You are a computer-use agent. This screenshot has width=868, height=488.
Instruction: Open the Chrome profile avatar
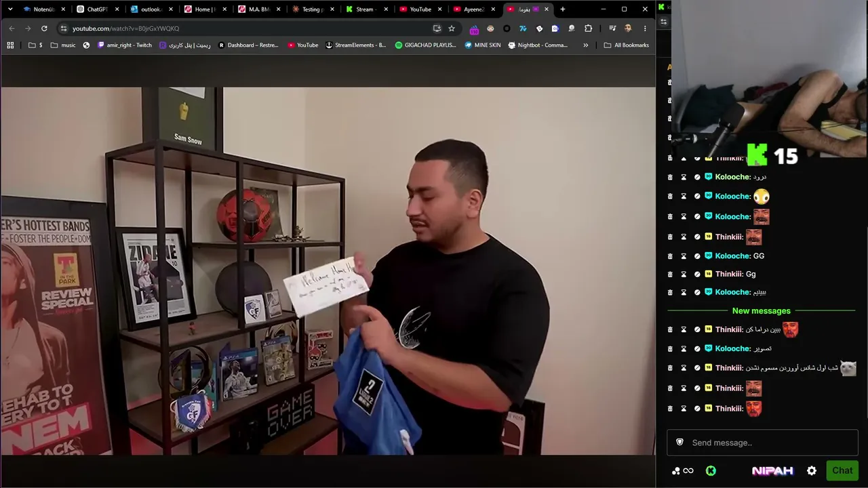coord(628,28)
